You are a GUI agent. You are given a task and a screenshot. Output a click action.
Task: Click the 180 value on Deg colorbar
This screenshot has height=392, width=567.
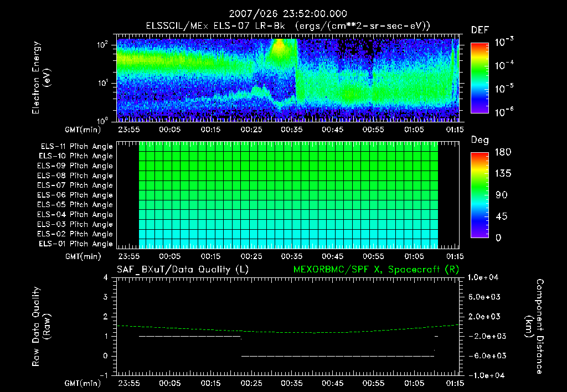pos(503,152)
